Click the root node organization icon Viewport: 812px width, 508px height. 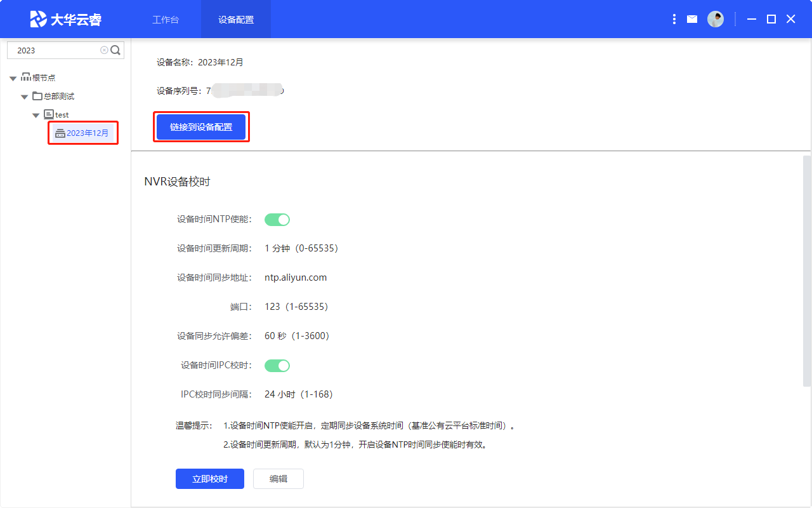(x=26, y=77)
